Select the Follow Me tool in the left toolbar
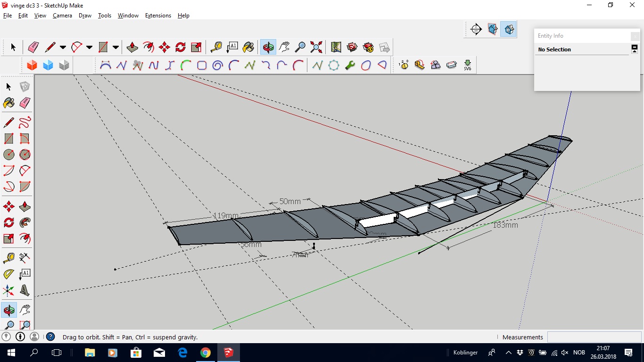Image resolution: width=644 pixels, height=362 pixels. [25, 222]
